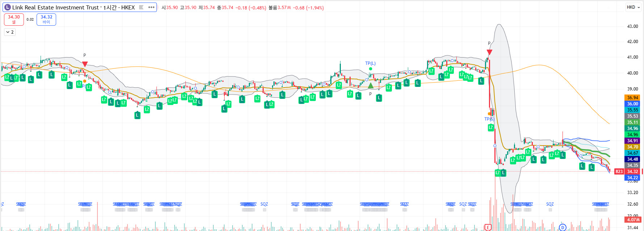
Task: Click the red earnings E marker at bottom
Action: [488, 227]
